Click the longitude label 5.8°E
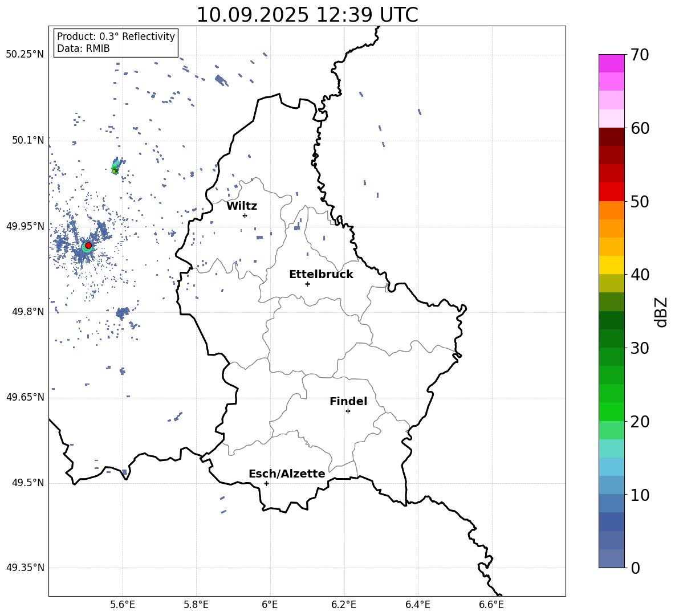The height and width of the screenshot is (616, 675). coord(196,605)
